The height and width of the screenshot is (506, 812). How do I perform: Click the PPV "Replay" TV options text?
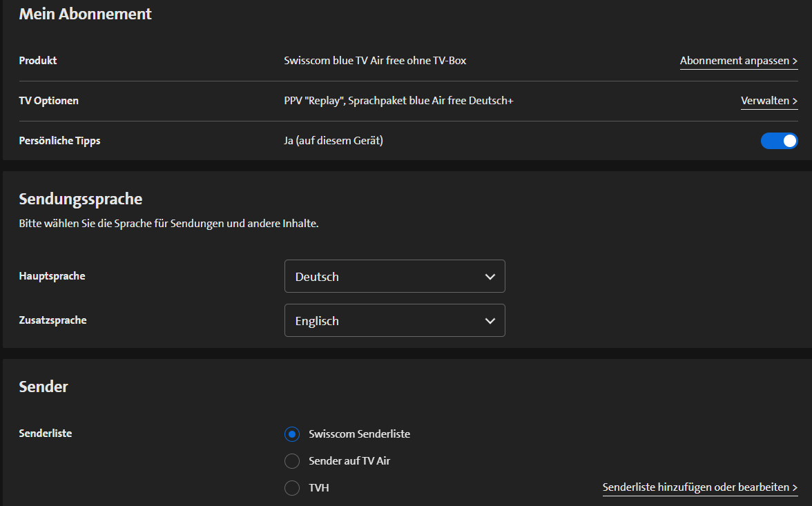[x=399, y=101]
